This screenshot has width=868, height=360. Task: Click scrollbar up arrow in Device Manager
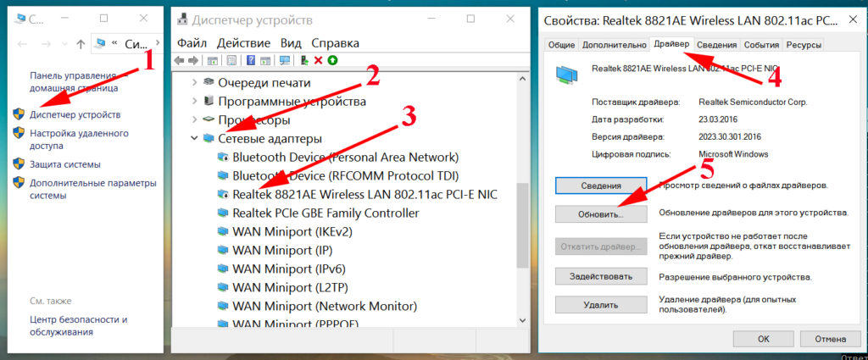click(522, 80)
